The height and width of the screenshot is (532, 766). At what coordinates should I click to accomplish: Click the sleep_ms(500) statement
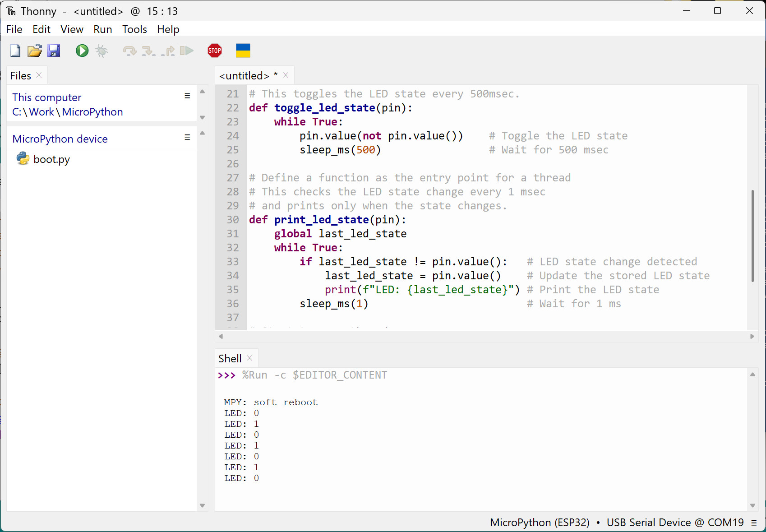click(x=341, y=150)
